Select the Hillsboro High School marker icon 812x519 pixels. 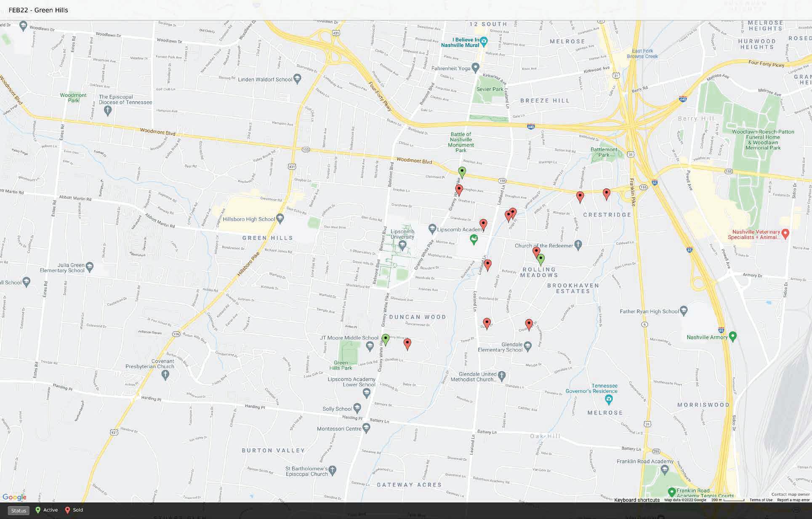point(280,219)
